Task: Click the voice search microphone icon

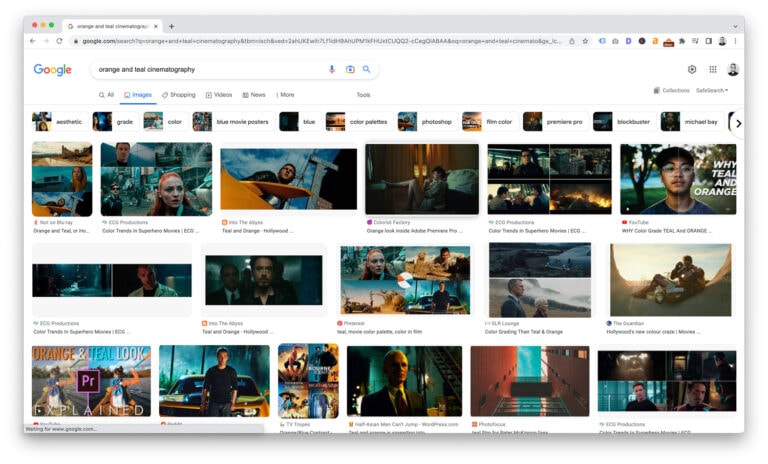Action: 332,70
